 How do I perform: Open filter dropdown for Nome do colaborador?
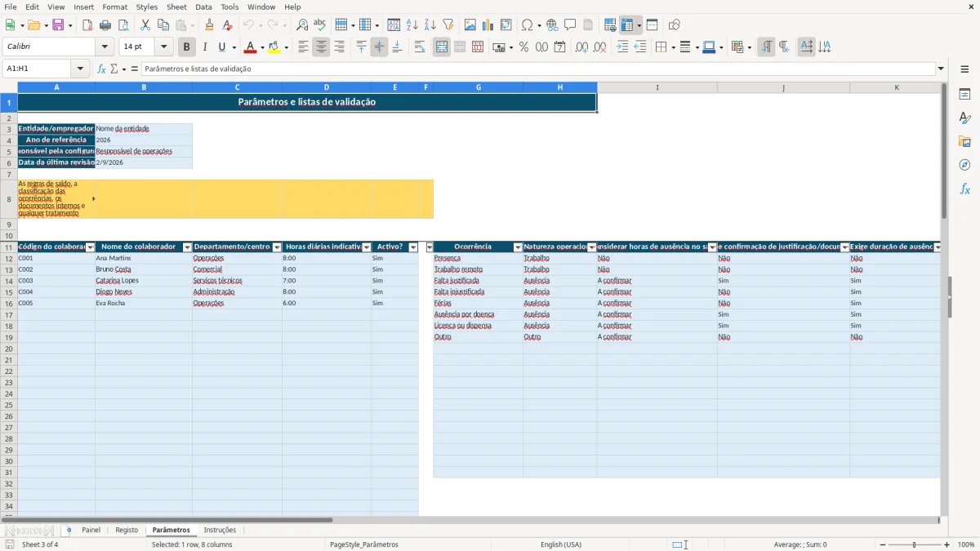187,247
